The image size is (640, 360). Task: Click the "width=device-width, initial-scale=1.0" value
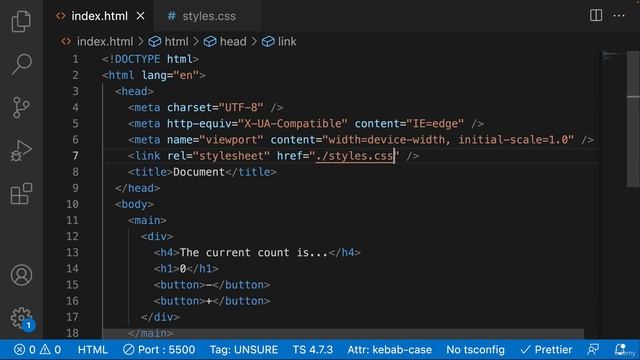[x=448, y=140]
